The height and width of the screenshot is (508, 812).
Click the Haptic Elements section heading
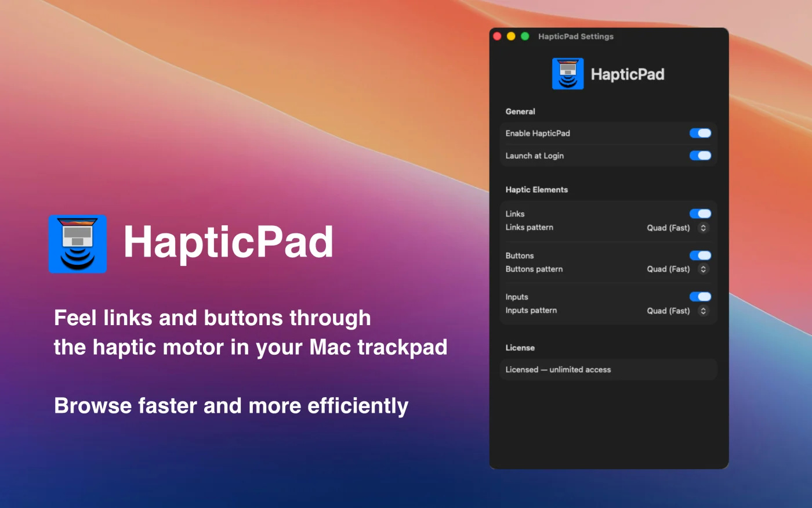tap(536, 190)
